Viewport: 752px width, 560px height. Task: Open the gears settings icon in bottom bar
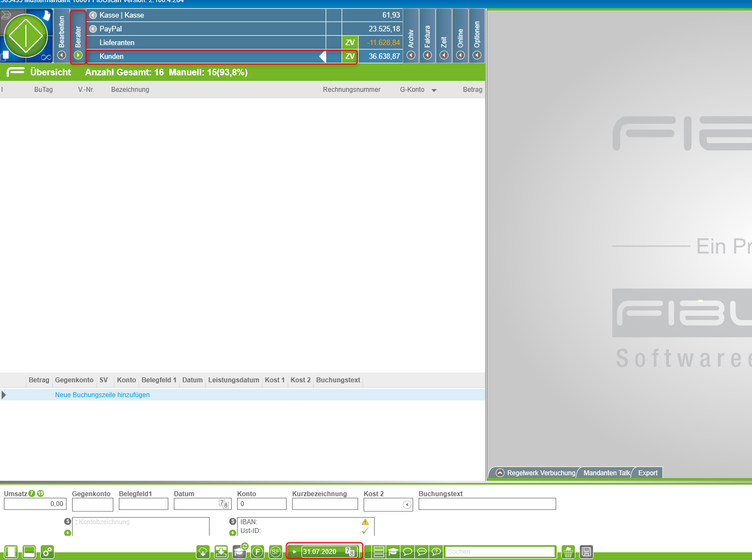coord(47,552)
